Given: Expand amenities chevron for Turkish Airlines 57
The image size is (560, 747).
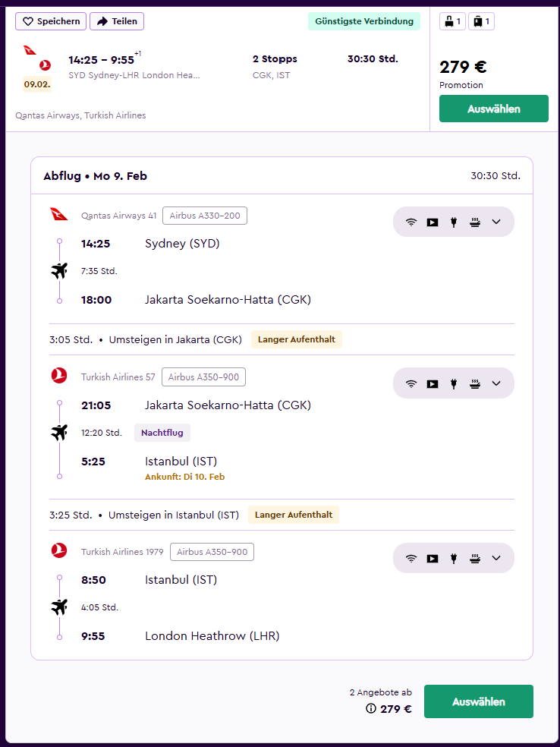Looking at the screenshot, I should click(x=496, y=383).
